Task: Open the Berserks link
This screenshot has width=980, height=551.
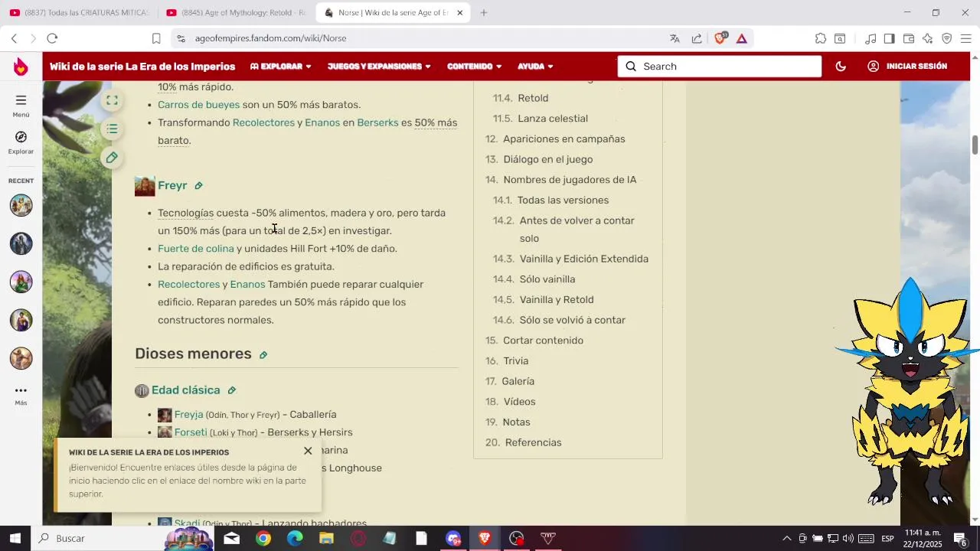Action: (377, 122)
